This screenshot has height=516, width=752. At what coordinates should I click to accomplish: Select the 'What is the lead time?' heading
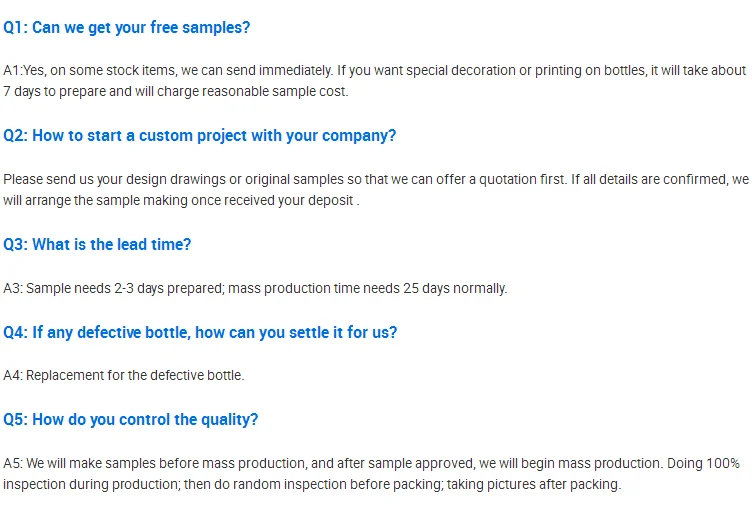[x=111, y=244]
